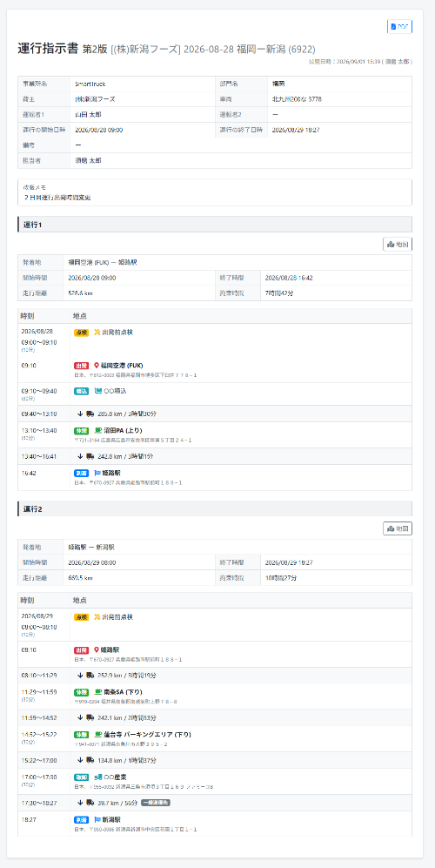Click the 部門名 value 福岡
The height and width of the screenshot is (868, 435).
click(x=278, y=84)
